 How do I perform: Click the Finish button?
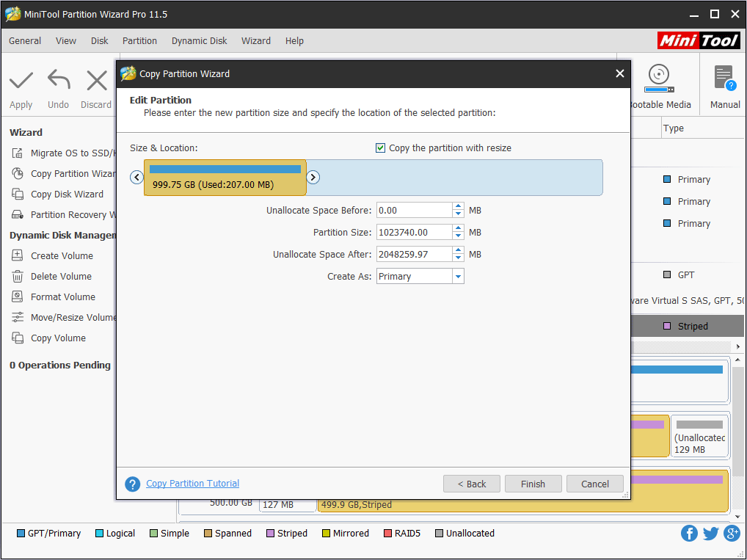tap(533, 484)
